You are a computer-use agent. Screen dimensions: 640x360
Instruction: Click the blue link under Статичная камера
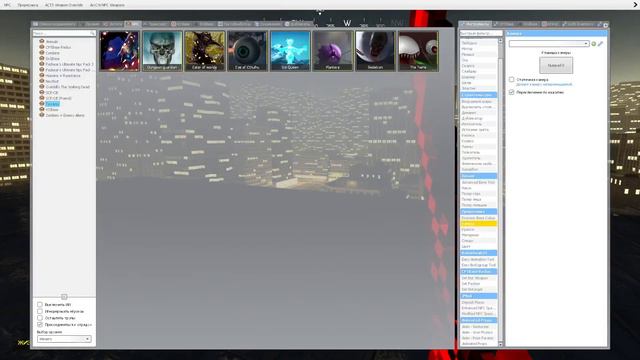pos(544,84)
